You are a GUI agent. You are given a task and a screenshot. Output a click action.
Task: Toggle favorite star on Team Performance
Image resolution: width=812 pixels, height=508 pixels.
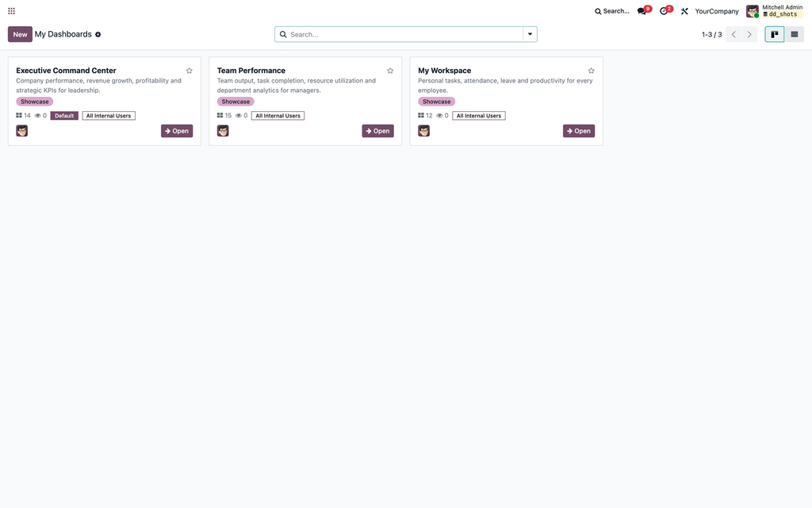coord(390,71)
